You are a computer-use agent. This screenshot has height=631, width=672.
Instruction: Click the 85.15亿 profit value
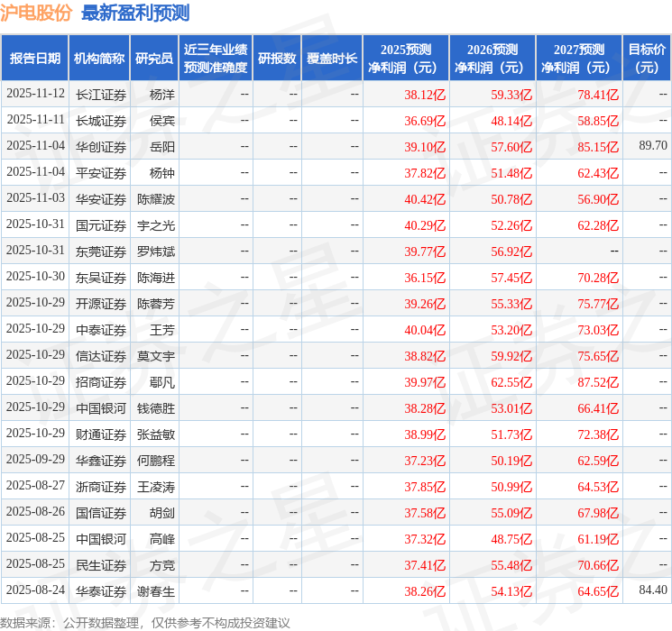click(598, 147)
